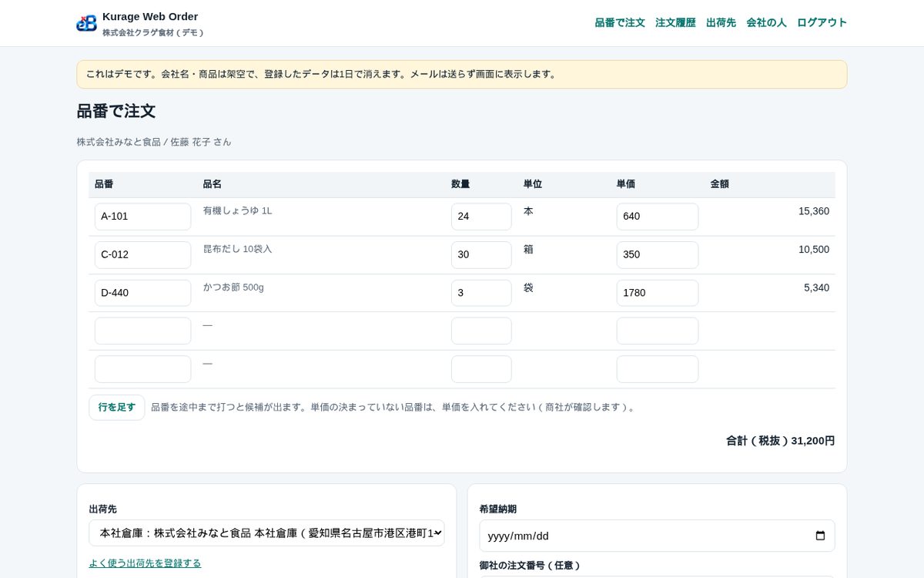Edit unit price 1780 for D-440
This screenshot has width=924, height=578.
pos(658,293)
